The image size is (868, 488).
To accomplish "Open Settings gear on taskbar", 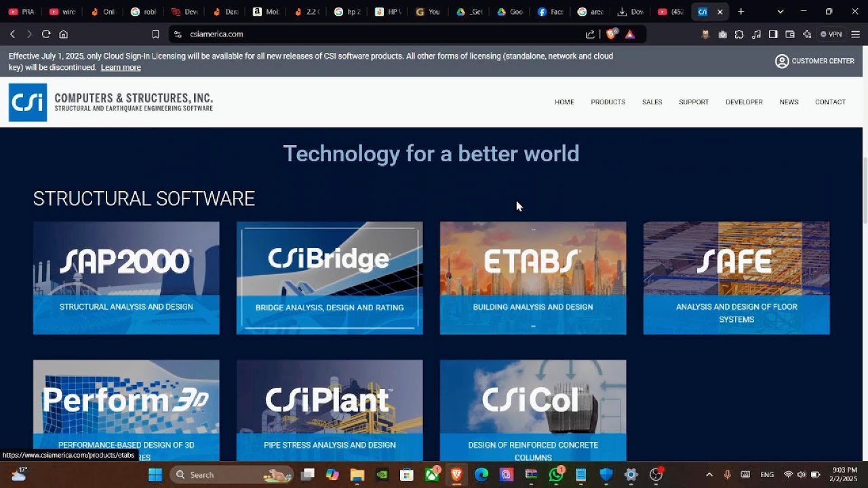I will pyautogui.click(x=631, y=474).
